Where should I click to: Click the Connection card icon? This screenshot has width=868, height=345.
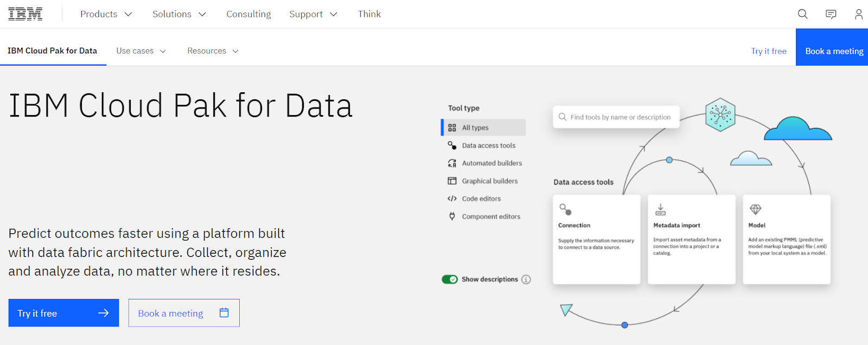tap(565, 209)
